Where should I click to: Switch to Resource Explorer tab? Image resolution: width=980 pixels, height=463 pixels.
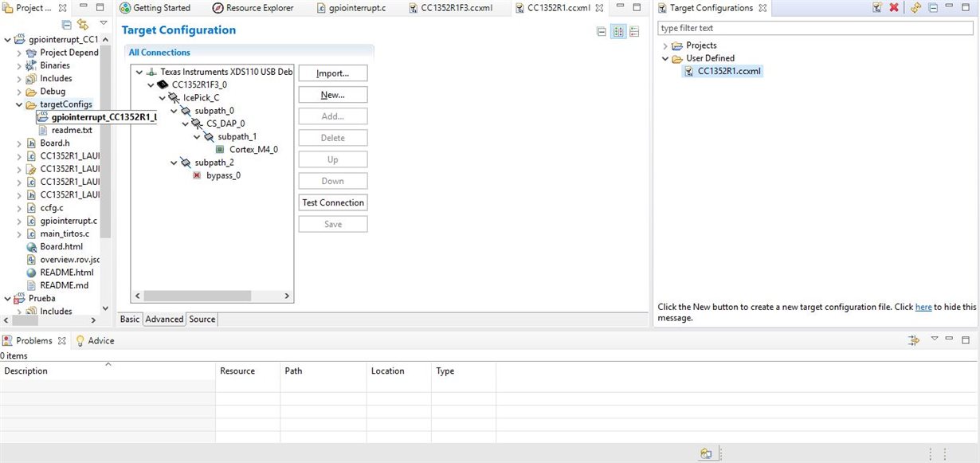(253, 8)
